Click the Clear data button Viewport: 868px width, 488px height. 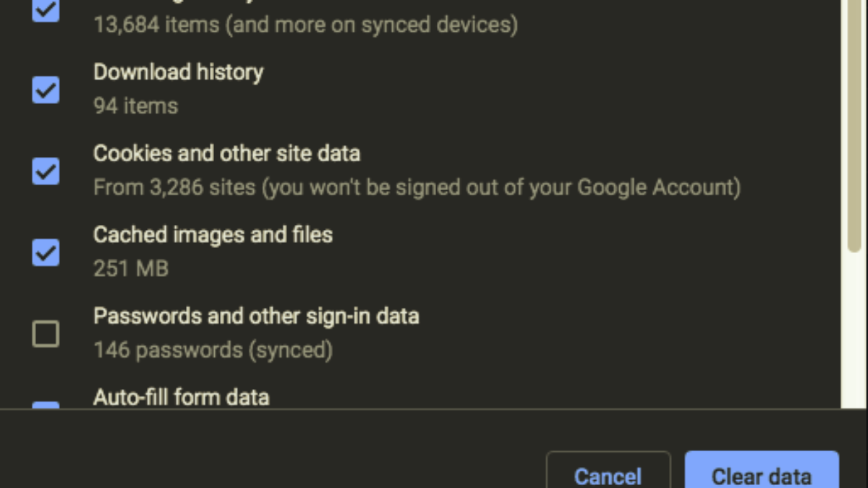[x=761, y=476]
